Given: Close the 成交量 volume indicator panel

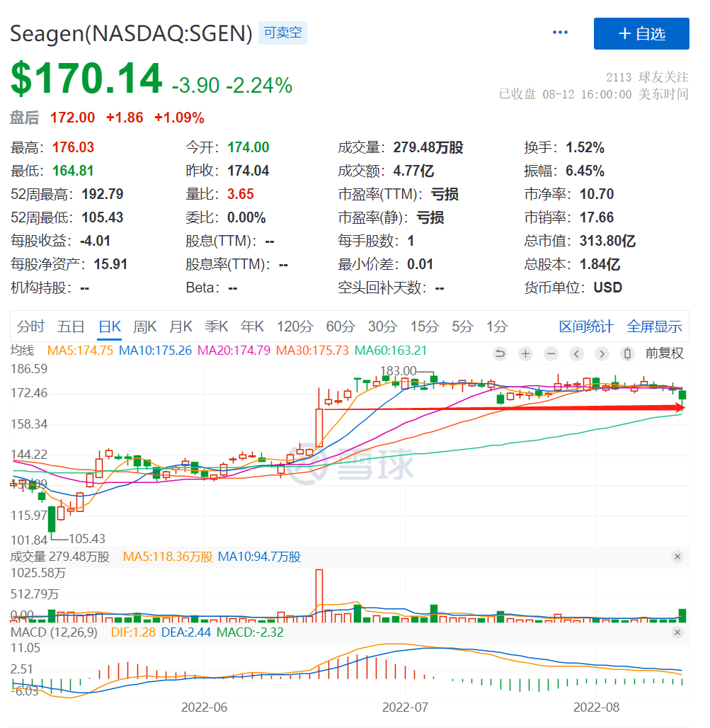Looking at the screenshot, I should coord(677,557).
